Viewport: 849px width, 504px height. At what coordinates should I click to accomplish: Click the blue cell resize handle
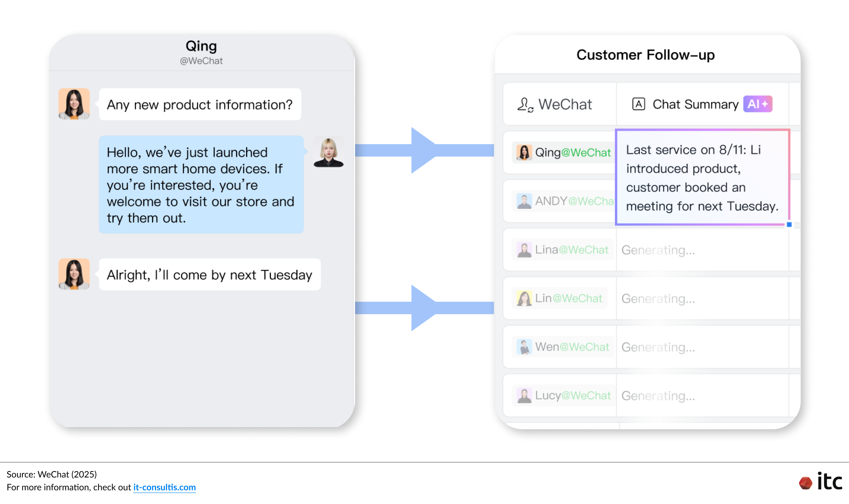[x=789, y=225]
